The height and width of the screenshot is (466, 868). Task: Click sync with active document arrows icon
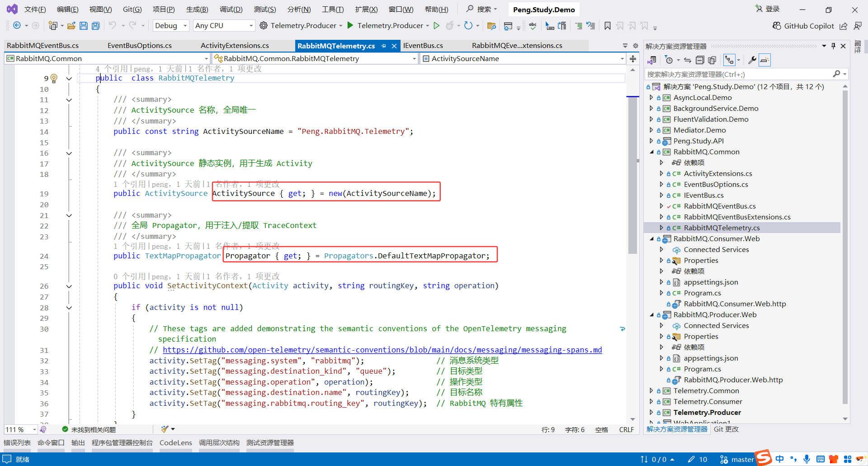[688, 60]
